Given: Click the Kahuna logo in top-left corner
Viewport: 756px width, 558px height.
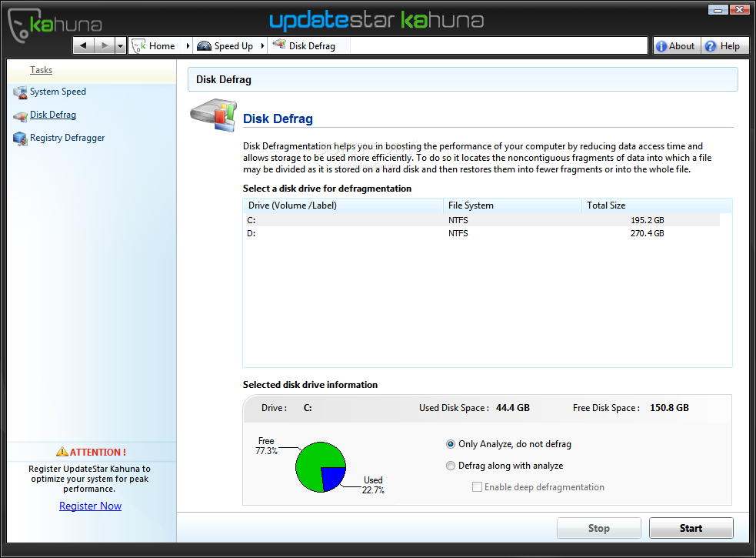Looking at the screenshot, I should (55, 25).
